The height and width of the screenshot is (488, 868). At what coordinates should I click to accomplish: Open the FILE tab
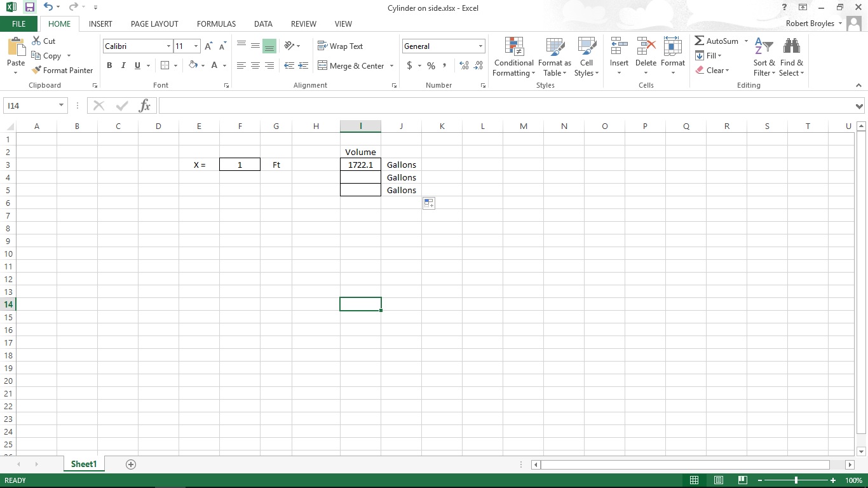pos(18,24)
